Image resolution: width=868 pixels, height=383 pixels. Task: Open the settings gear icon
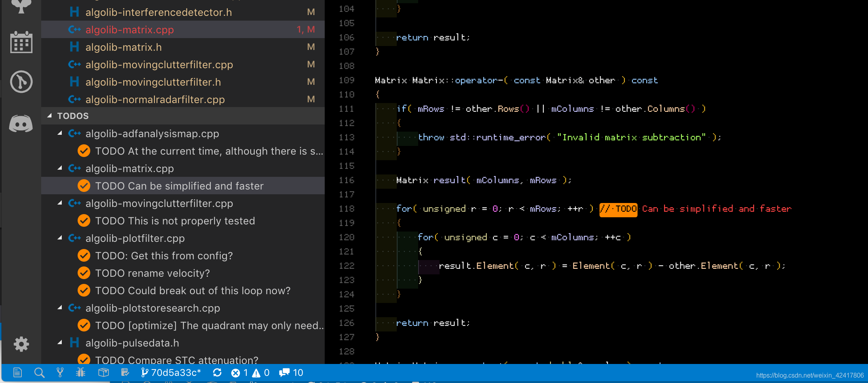[21, 344]
